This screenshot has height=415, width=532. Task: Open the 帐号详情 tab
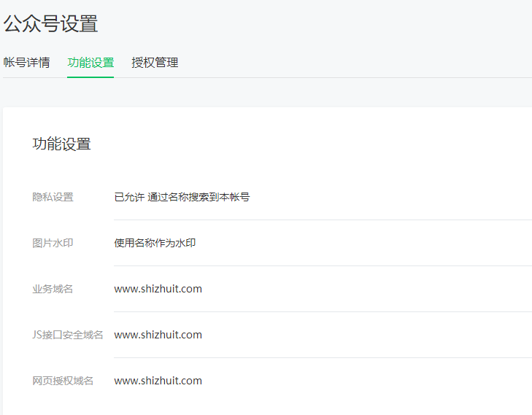pos(26,63)
